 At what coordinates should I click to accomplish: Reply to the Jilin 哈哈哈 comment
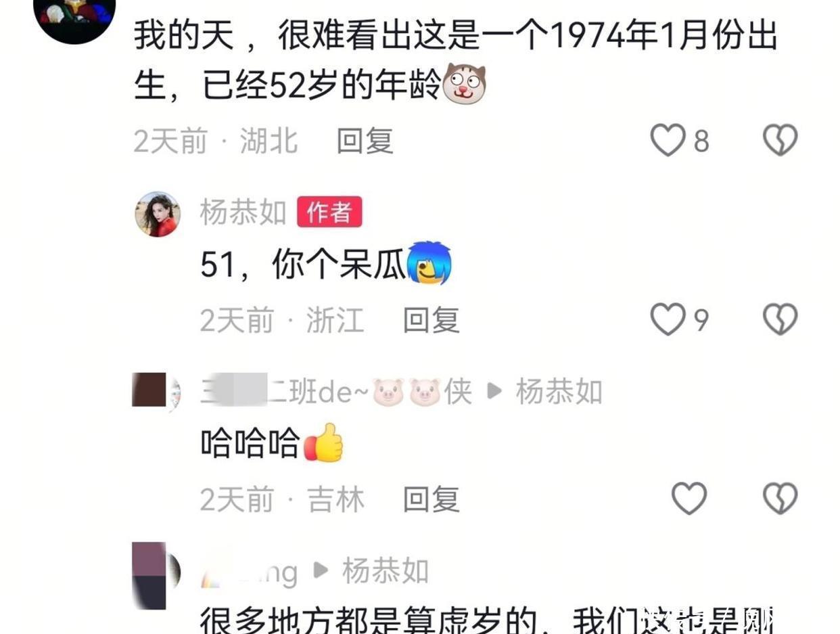point(431,500)
